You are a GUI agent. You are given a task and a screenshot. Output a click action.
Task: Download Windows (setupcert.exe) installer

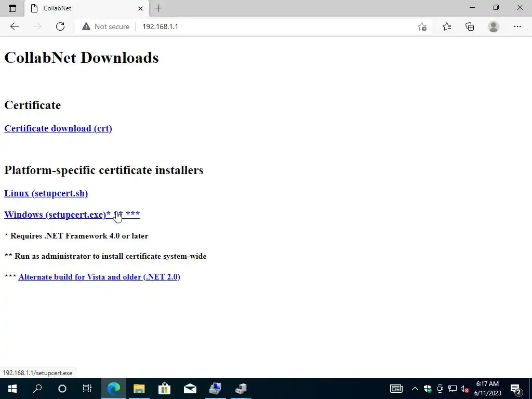pos(72,215)
